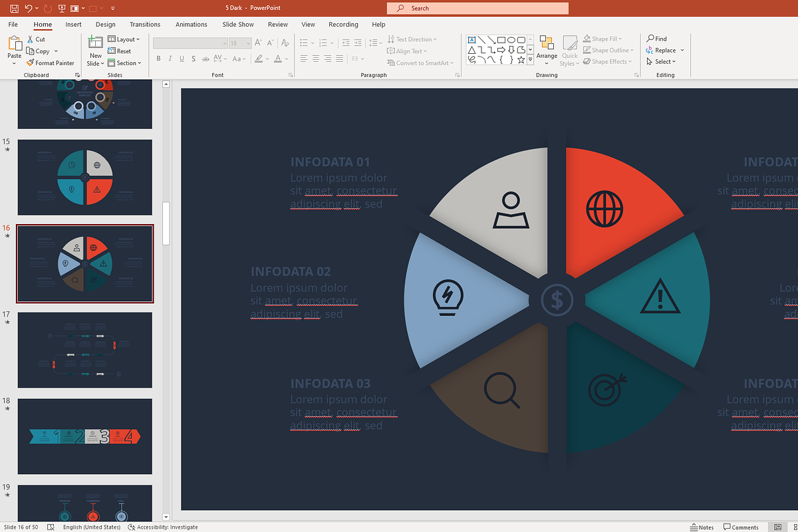Click the Redo icon in quick access toolbar
Screen dimensions: 798x532
(47, 9)
